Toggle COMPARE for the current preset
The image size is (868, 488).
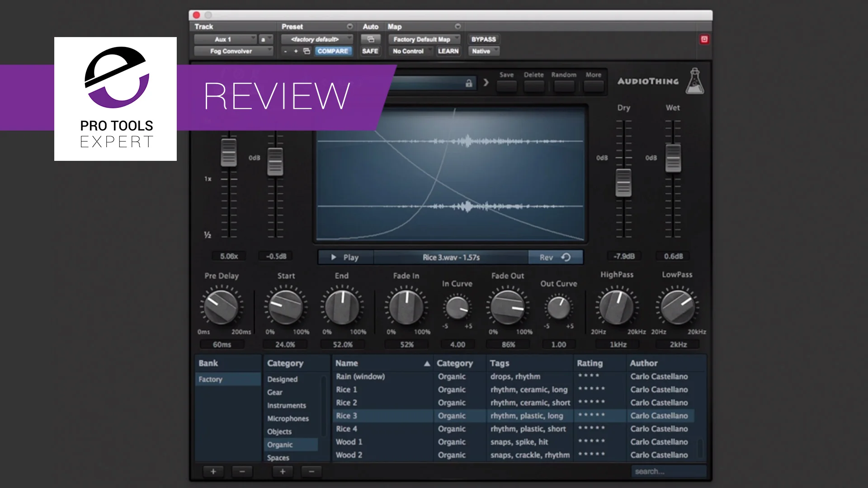(x=333, y=51)
